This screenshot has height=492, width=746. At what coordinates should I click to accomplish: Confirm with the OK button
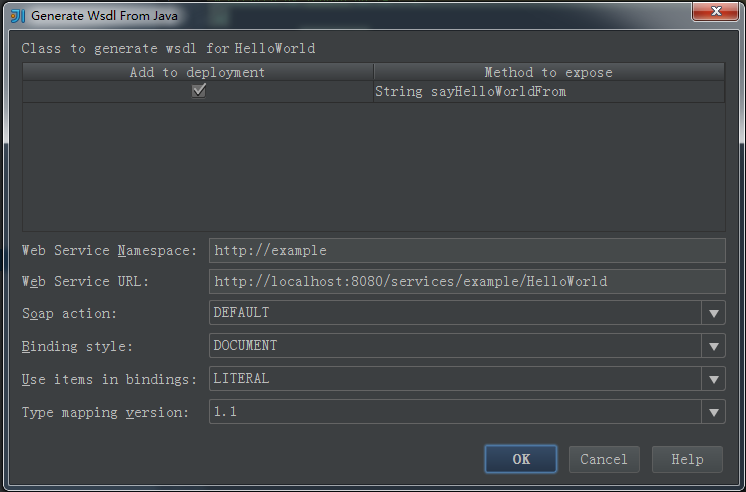click(521, 459)
